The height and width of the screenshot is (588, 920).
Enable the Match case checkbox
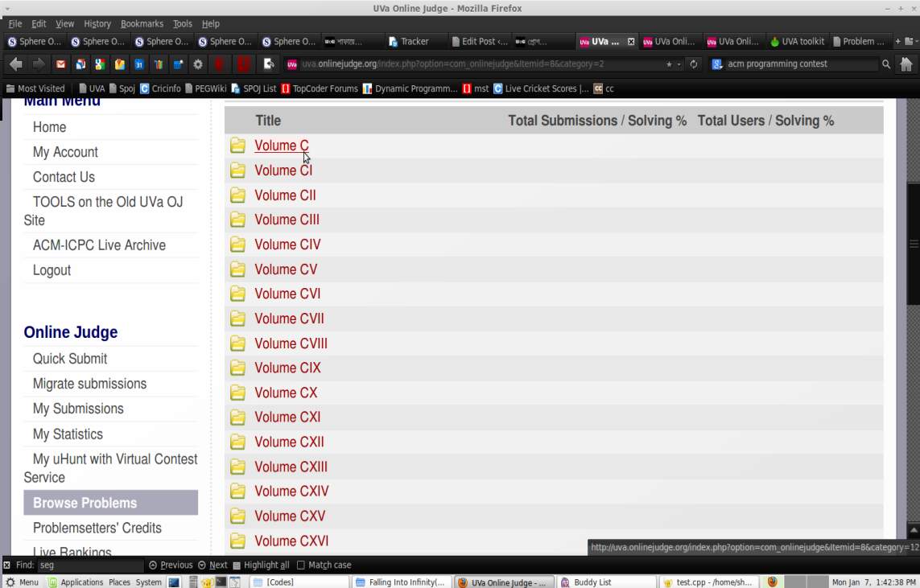[x=301, y=565]
